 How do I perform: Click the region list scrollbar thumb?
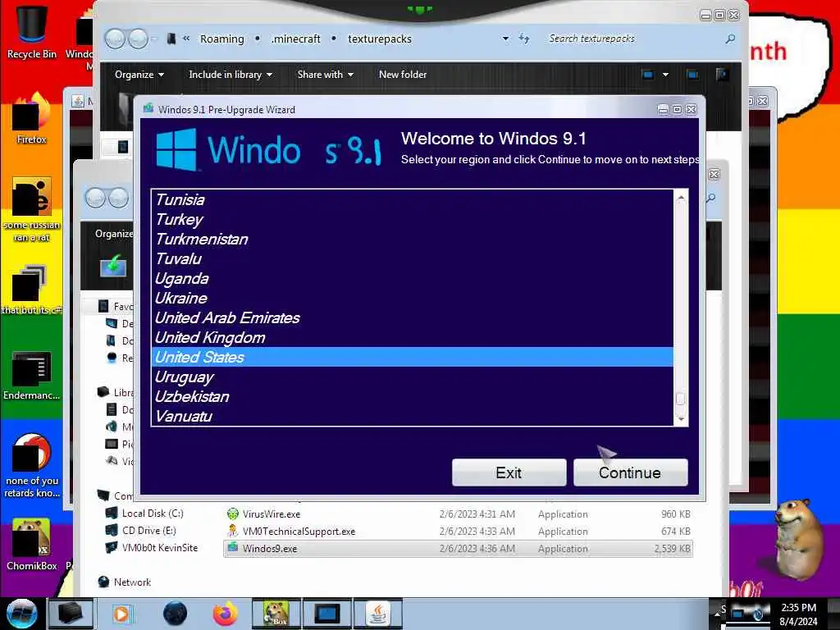click(x=681, y=399)
